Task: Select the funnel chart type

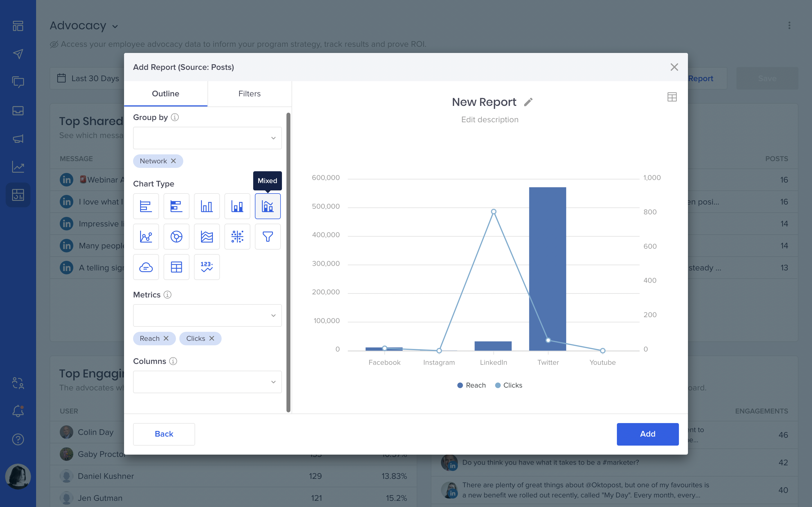Action: 267,237
